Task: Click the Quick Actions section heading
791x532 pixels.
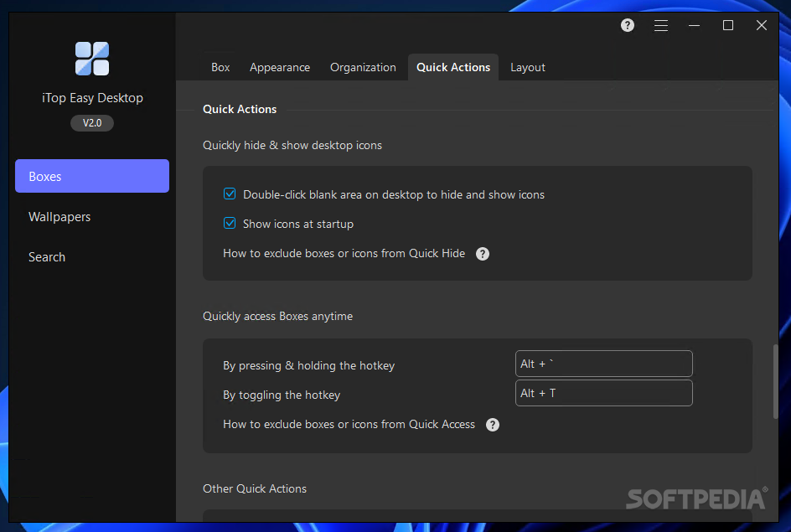Action: tap(240, 109)
